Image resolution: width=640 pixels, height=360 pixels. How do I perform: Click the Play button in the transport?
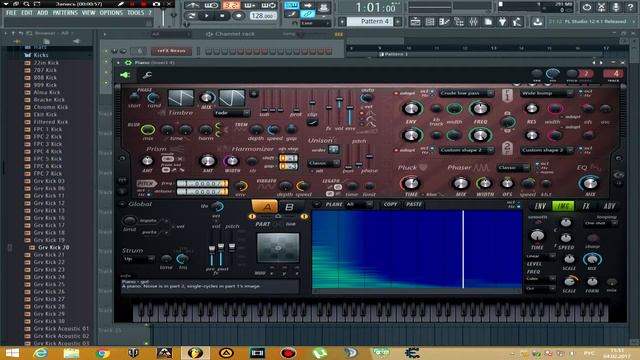tap(207, 16)
